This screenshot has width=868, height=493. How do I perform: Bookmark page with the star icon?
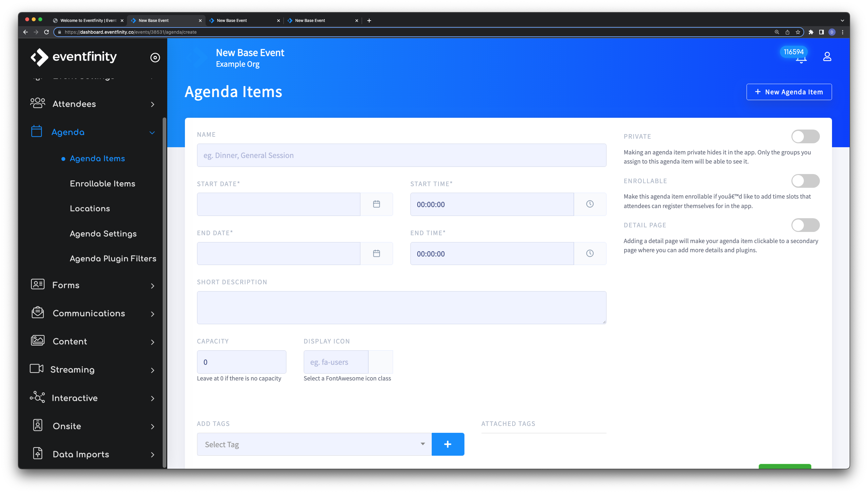click(x=798, y=32)
